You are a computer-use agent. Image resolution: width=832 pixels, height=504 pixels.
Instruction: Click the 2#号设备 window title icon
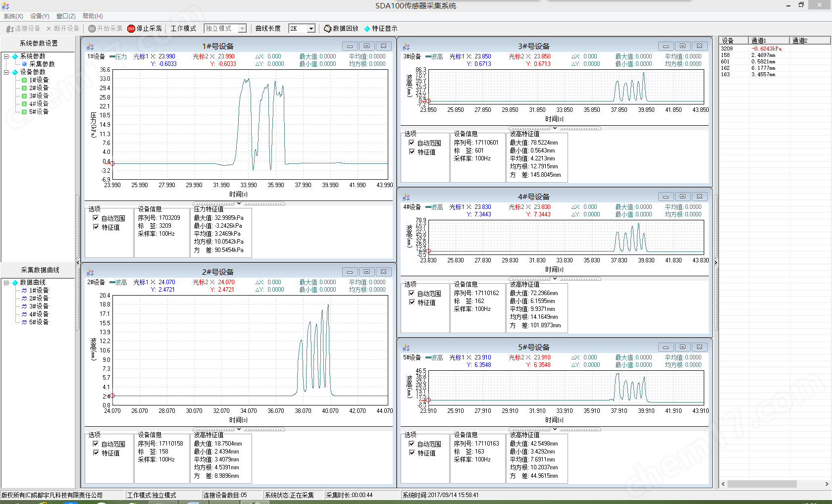click(90, 272)
